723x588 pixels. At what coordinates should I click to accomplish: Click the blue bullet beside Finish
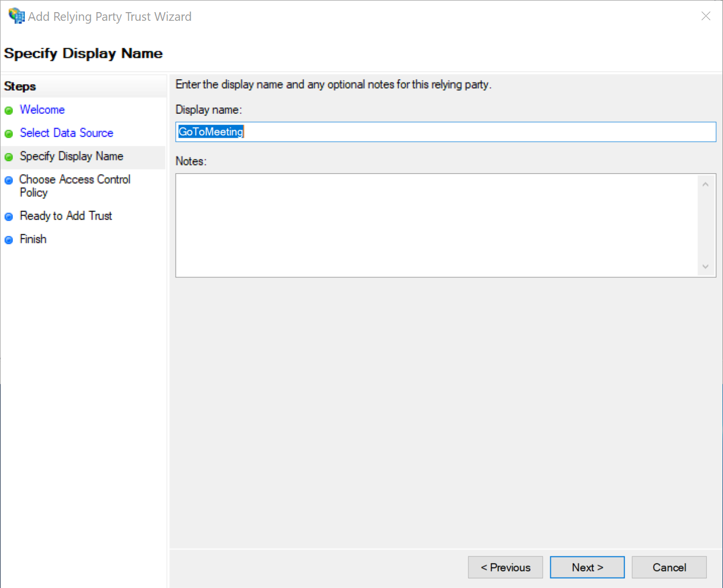9,240
